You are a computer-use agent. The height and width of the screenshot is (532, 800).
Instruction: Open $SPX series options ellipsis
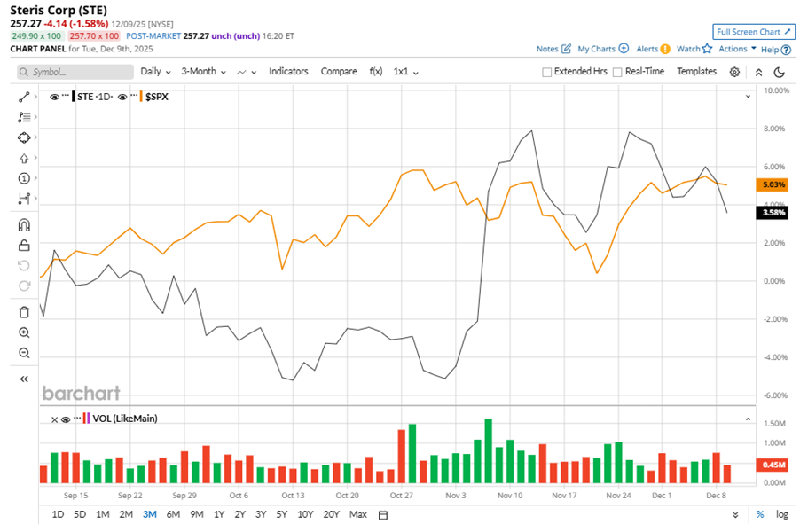tap(134, 96)
